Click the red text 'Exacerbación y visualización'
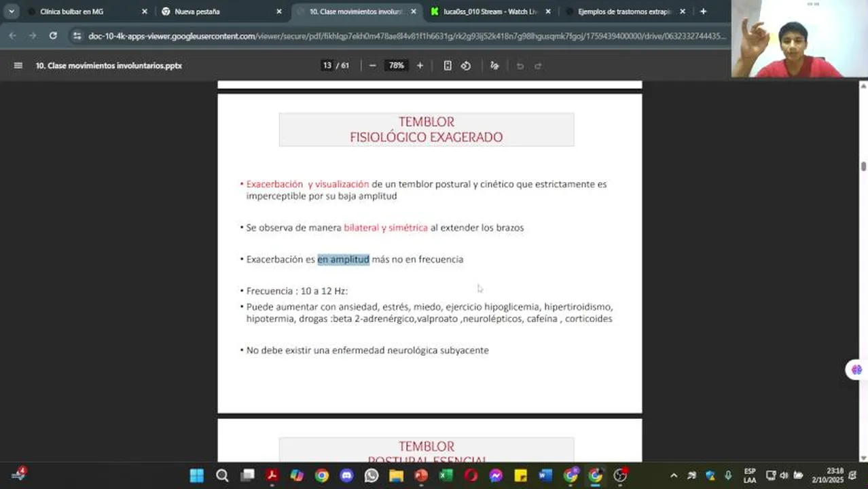 [308, 184]
